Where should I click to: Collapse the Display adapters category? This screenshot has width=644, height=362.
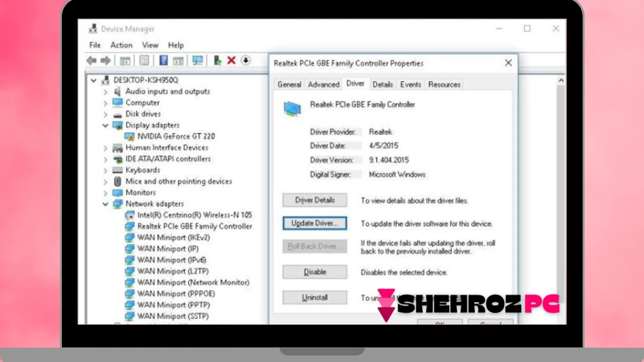106,125
